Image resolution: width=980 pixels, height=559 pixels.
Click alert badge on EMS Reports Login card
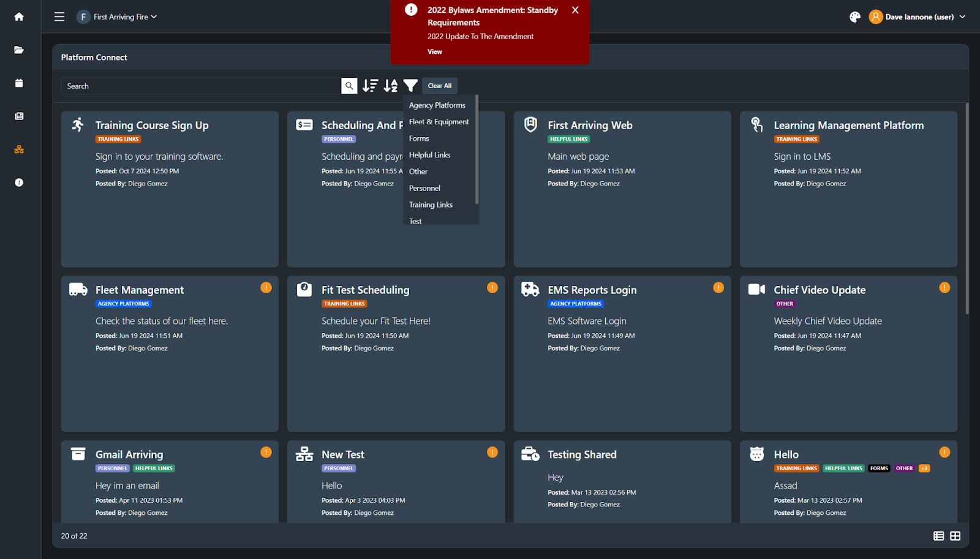[718, 288]
